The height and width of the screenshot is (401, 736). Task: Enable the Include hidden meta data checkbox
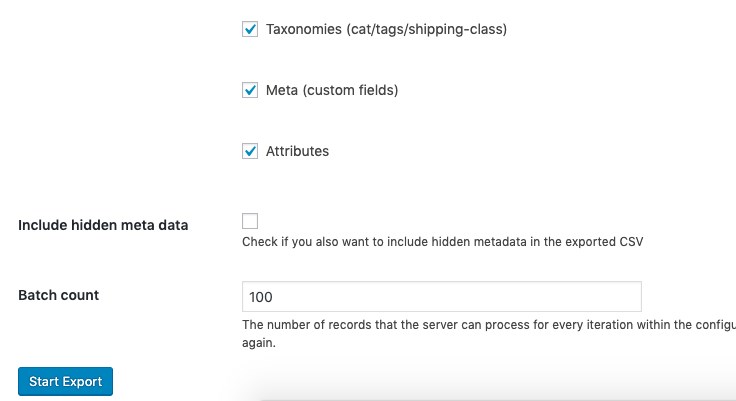(250, 221)
